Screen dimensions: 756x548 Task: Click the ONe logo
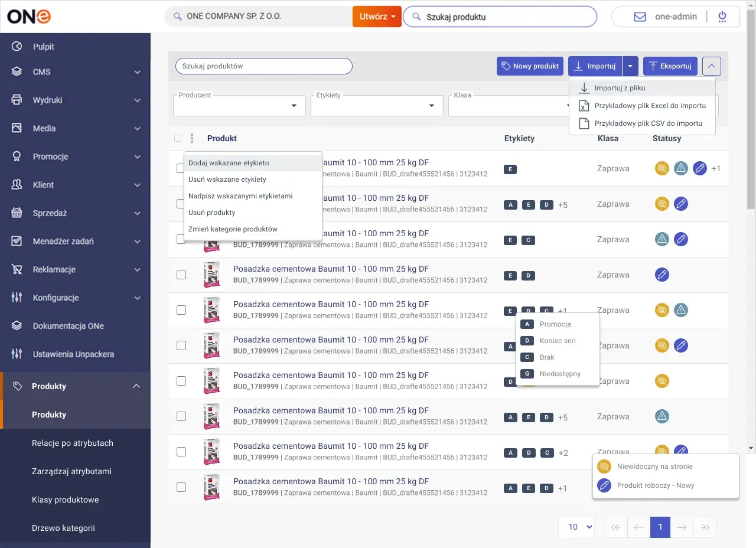[29, 16]
